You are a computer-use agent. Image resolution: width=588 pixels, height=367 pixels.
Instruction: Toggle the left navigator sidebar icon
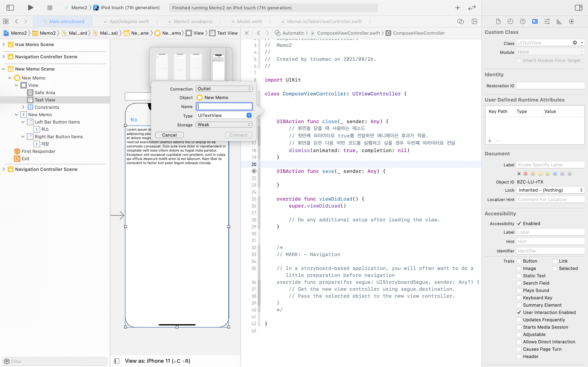coord(10,8)
